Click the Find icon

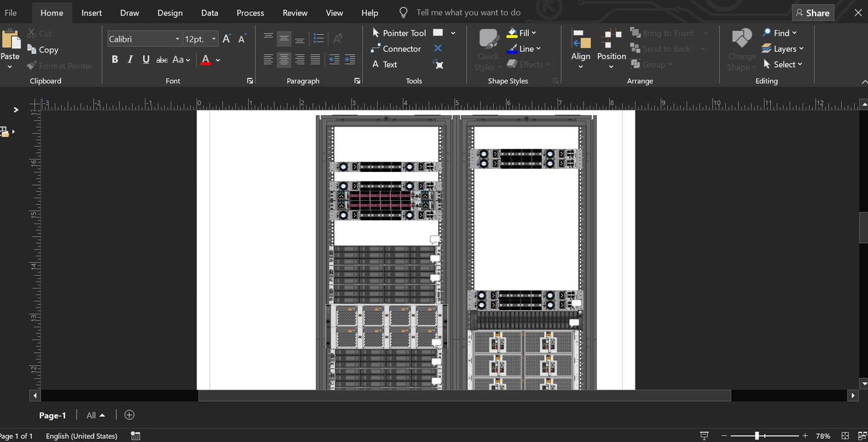point(767,33)
